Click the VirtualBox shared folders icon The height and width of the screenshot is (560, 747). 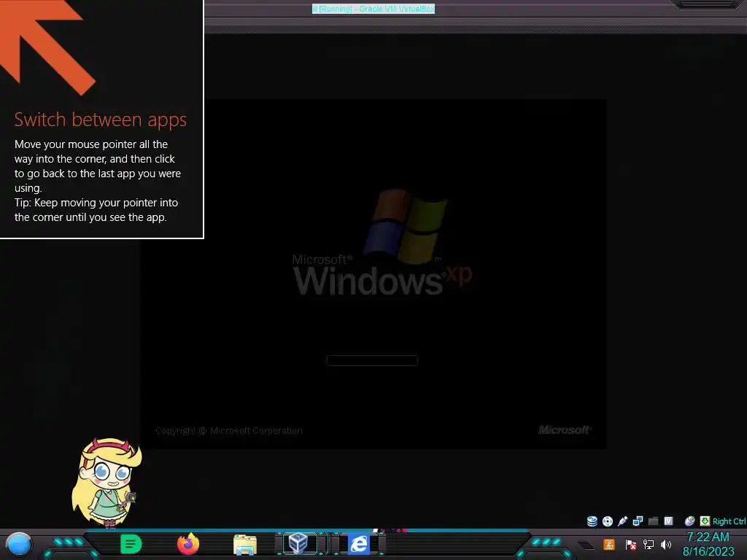[653, 521]
